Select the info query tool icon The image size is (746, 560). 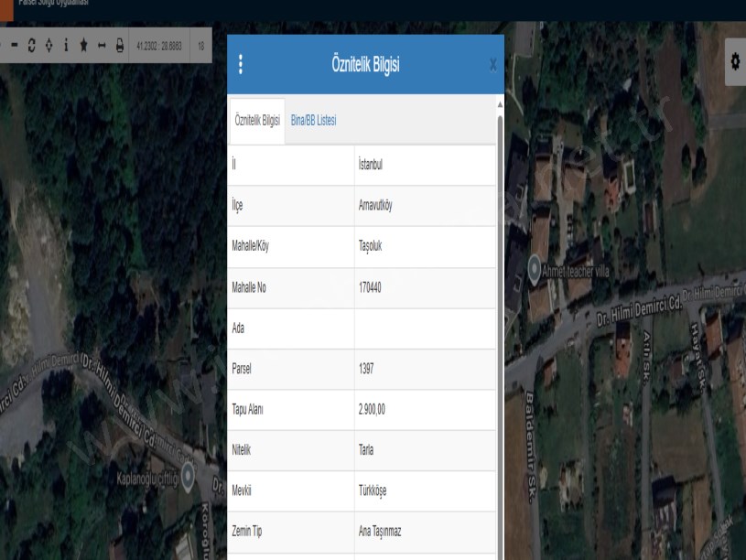[x=68, y=46]
